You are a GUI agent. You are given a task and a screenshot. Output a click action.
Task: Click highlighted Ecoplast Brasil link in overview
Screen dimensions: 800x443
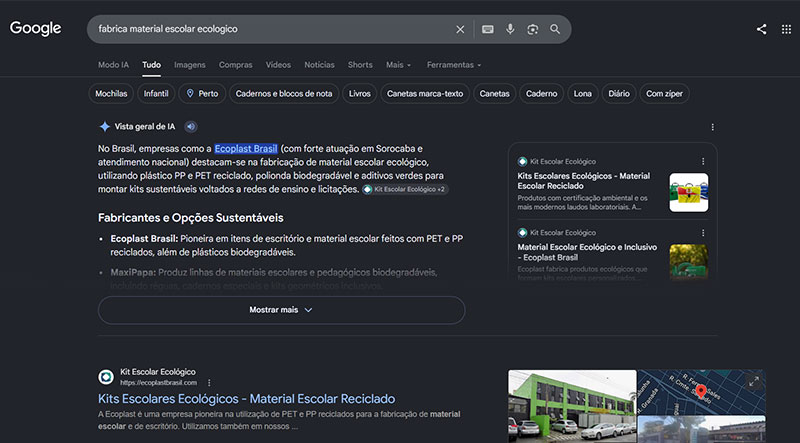pos(246,149)
